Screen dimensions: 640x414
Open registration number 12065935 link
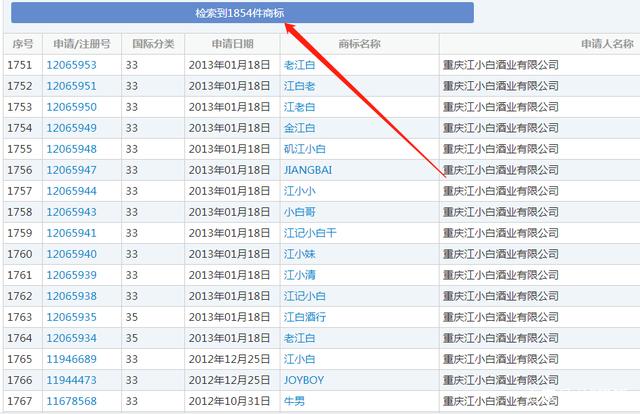pos(71,317)
